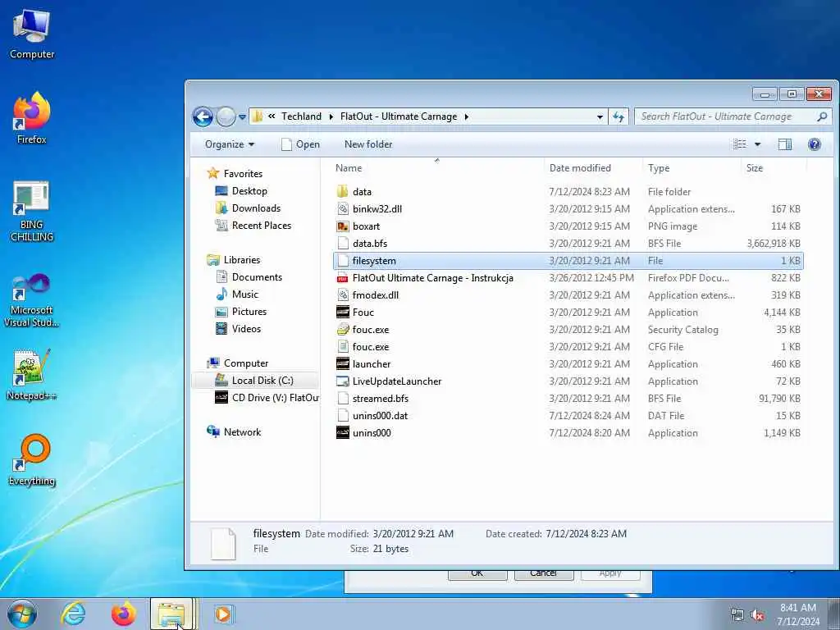Select Videos library in navigation pane
Image resolution: width=840 pixels, height=630 pixels.
pos(246,328)
